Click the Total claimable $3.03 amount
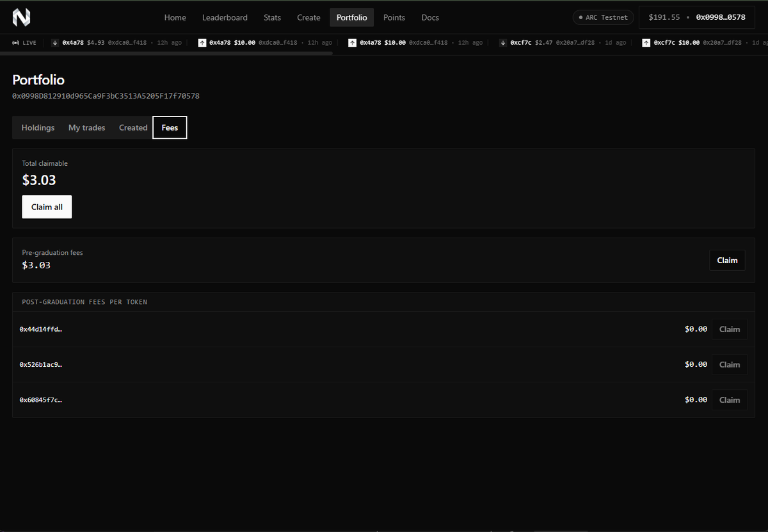Image resolution: width=768 pixels, height=532 pixels. pos(39,180)
